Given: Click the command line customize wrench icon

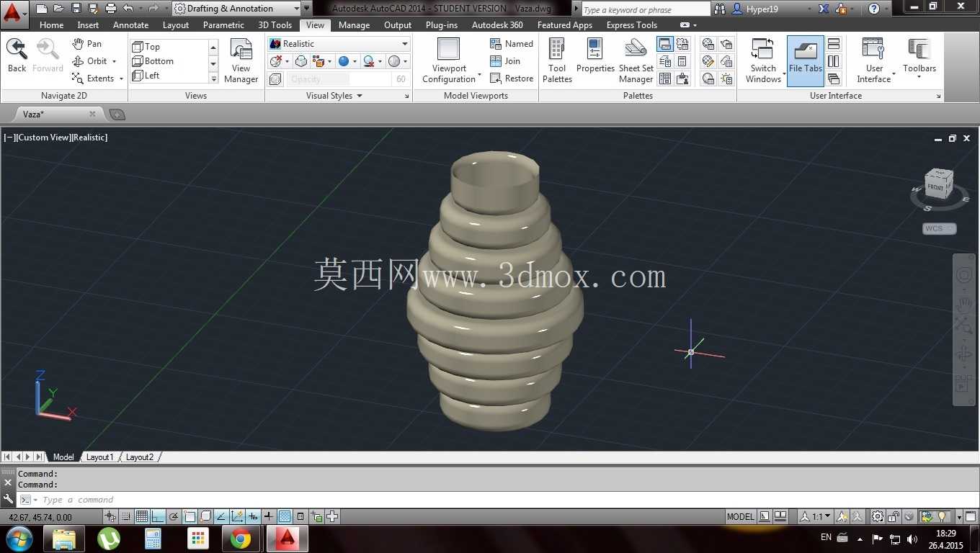Looking at the screenshot, I should tap(8, 499).
